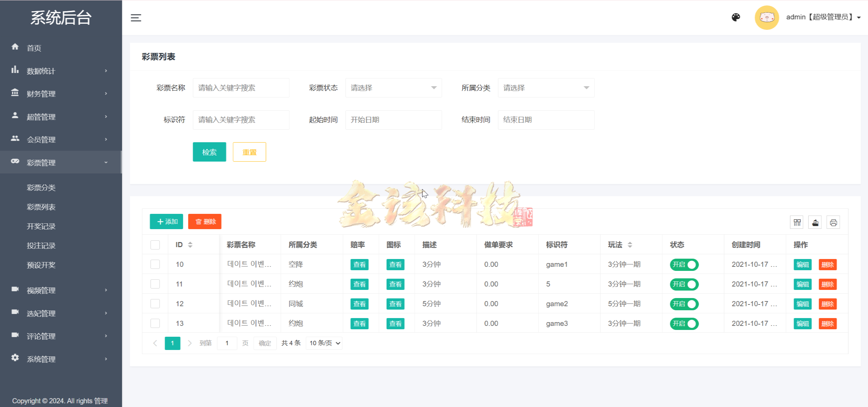This screenshot has width=868, height=407.
Task: Click the 数据统计 statistics icon in sidebar
Action: (15, 71)
